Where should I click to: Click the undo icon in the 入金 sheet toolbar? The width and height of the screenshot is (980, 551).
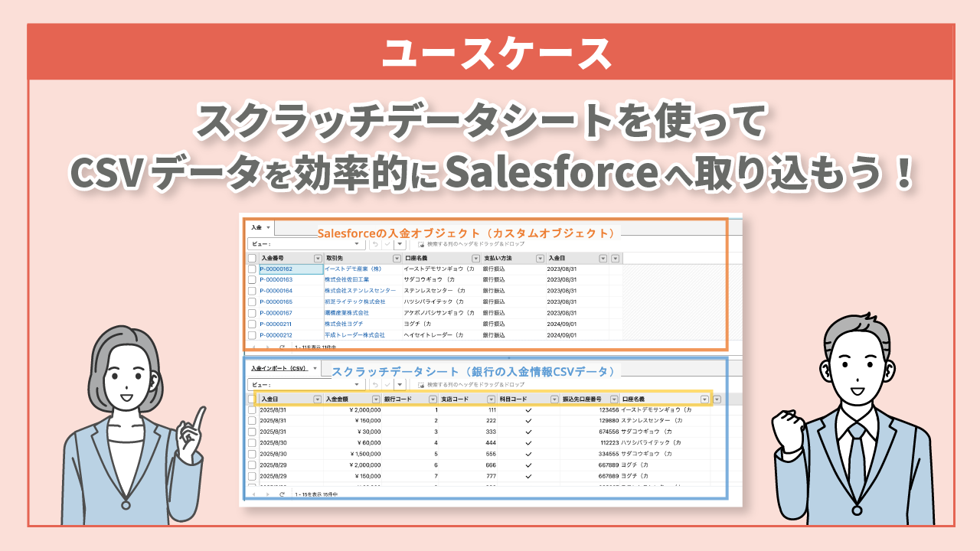(x=375, y=243)
